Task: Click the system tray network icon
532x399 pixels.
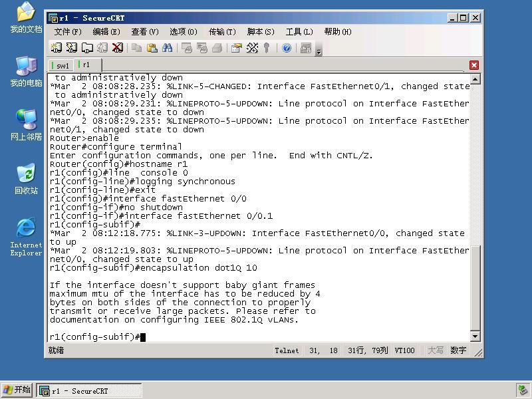Action: coord(523,390)
